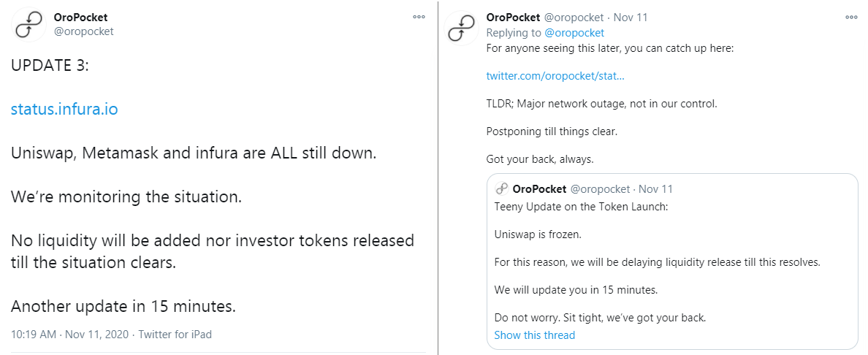The height and width of the screenshot is (355, 868).
Task: Click @oropocket handle in quoted tweet header
Action: (x=600, y=189)
